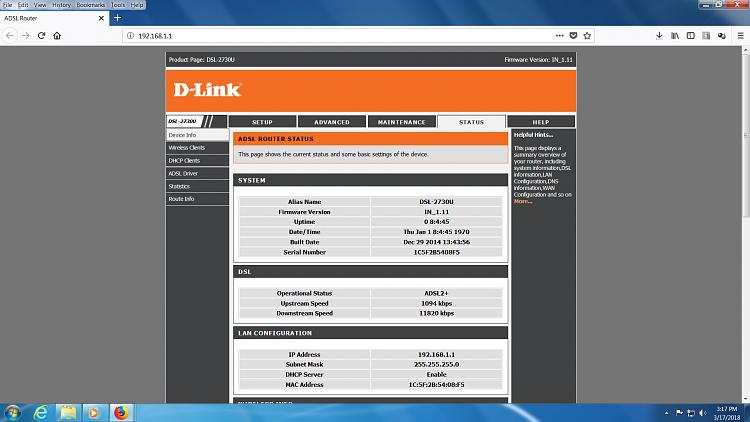Open the Tools menu
750x422 pixels.
[117, 5]
